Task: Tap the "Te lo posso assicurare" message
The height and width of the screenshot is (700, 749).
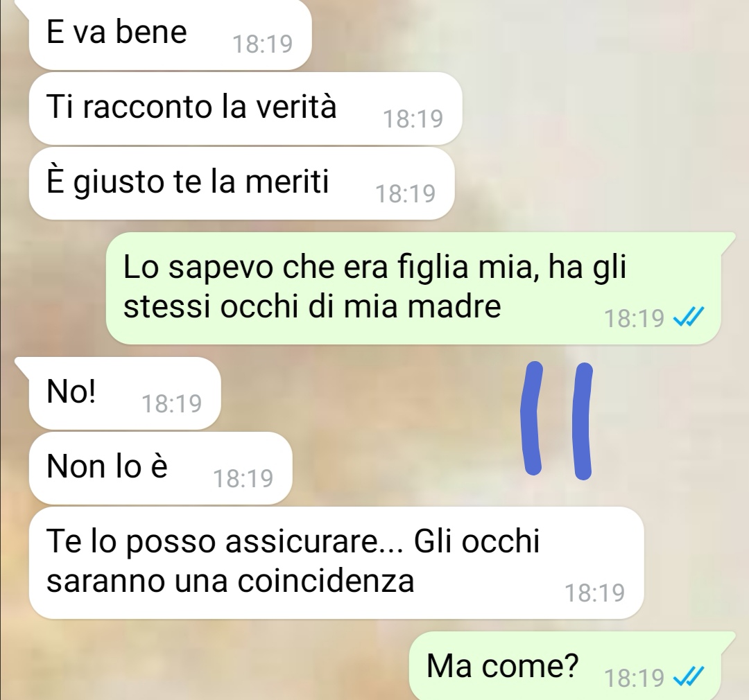Action: click(336, 563)
